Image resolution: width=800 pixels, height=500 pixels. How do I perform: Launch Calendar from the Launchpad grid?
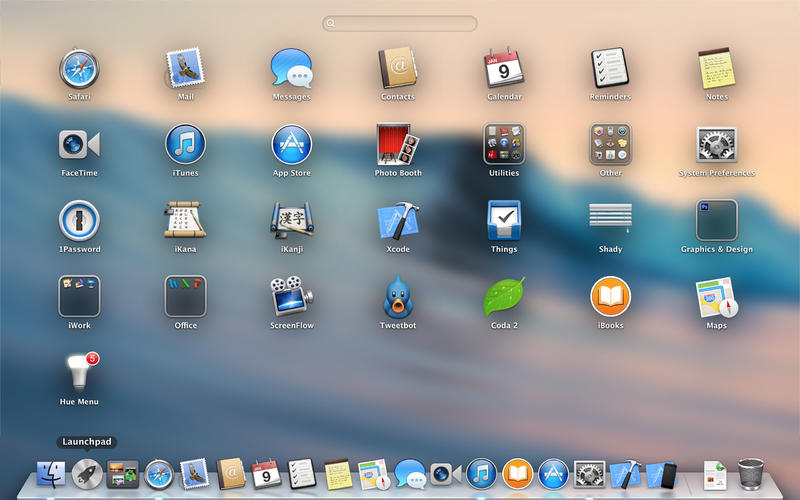pyautogui.click(x=504, y=67)
